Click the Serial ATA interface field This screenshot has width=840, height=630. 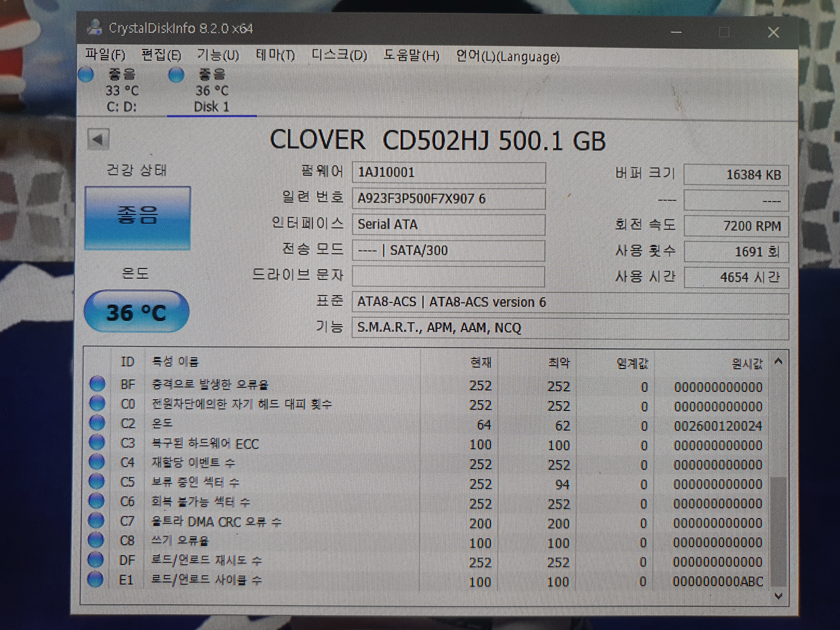click(449, 224)
